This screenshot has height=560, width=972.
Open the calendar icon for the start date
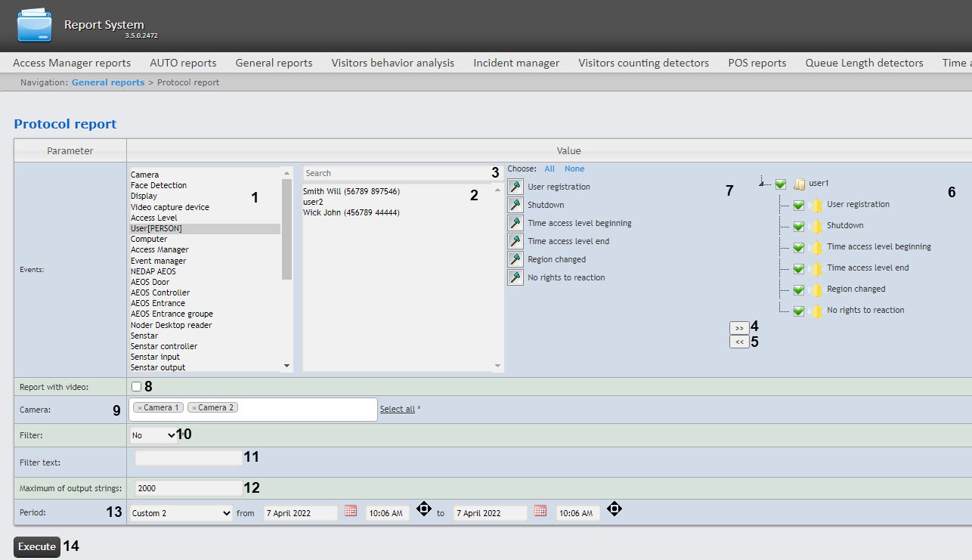(x=351, y=512)
